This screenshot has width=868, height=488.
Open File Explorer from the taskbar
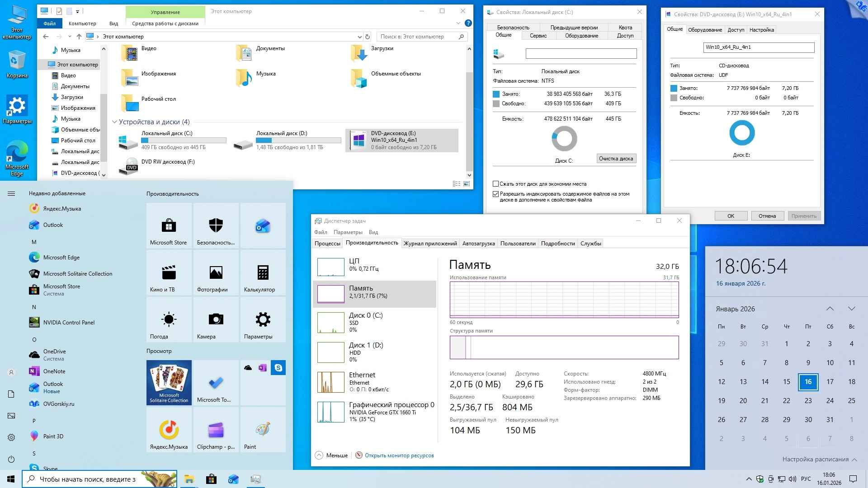[x=189, y=479]
